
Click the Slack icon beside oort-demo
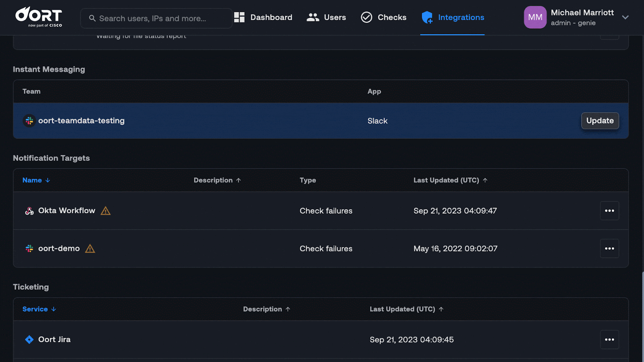tap(29, 249)
